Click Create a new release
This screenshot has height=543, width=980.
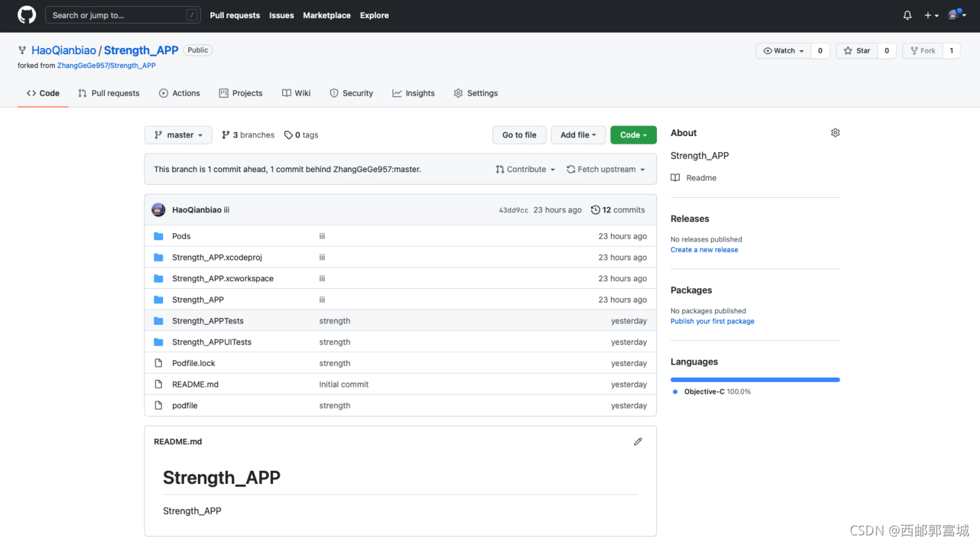pyautogui.click(x=704, y=250)
